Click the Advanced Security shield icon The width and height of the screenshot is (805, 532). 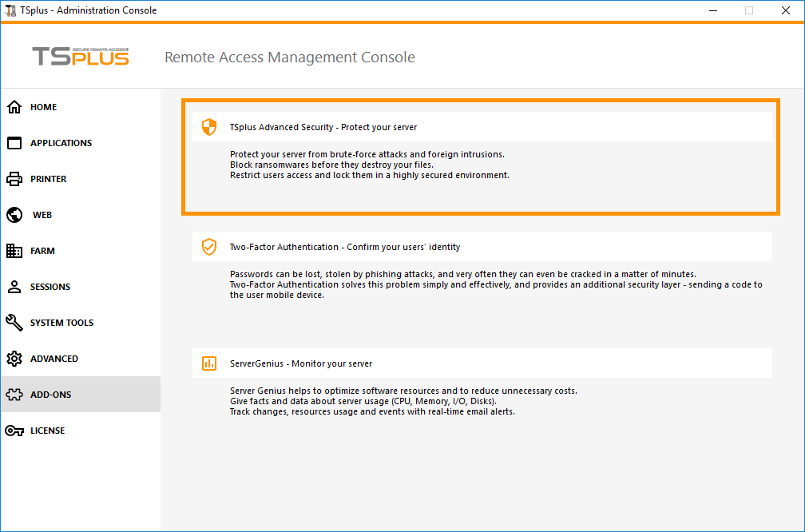click(209, 127)
